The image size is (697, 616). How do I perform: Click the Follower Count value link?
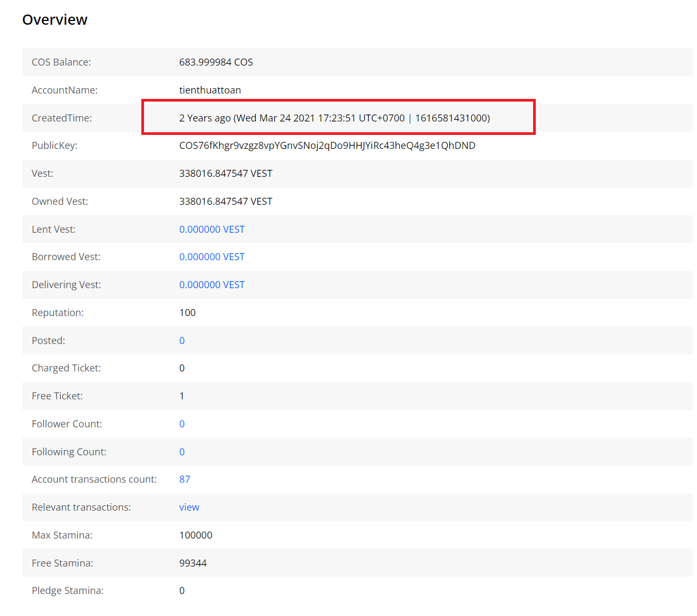tap(182, 424)
